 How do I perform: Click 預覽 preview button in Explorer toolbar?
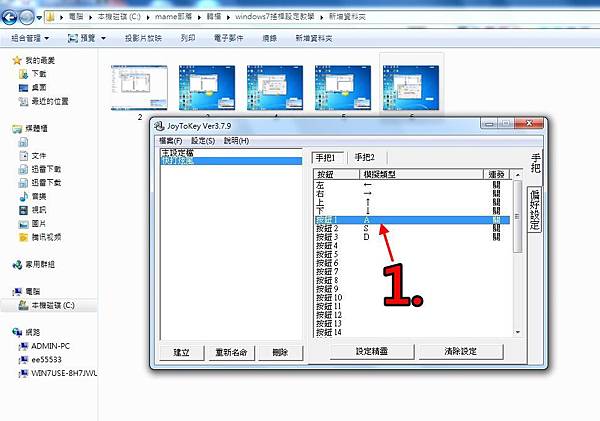pos(81,38)
